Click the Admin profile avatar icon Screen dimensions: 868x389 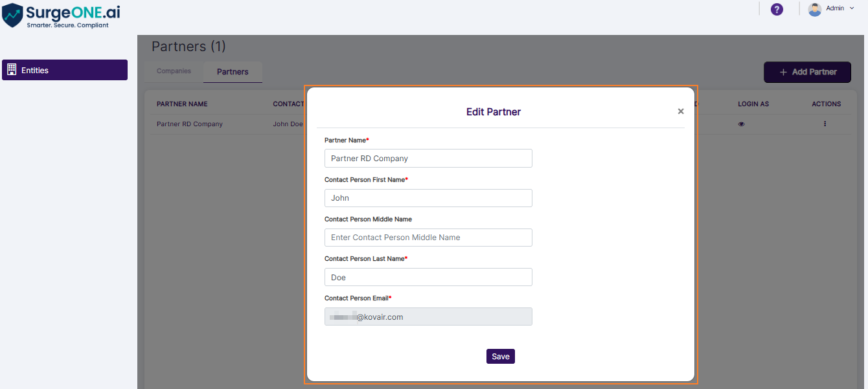point(815,9)
